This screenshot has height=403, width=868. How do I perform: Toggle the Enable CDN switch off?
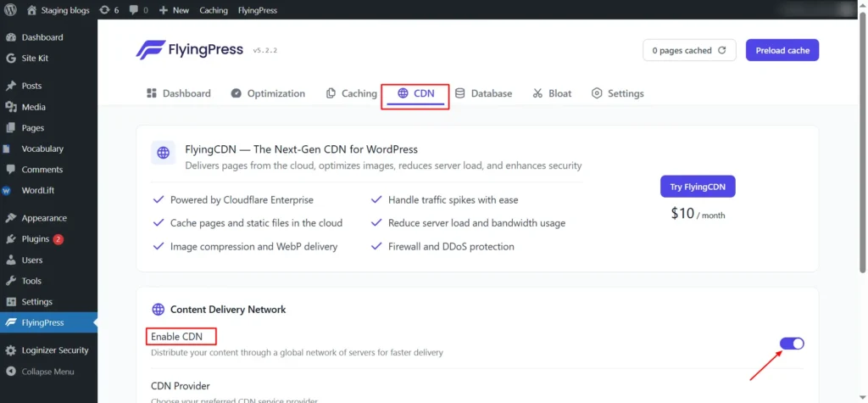coord(792,344)
